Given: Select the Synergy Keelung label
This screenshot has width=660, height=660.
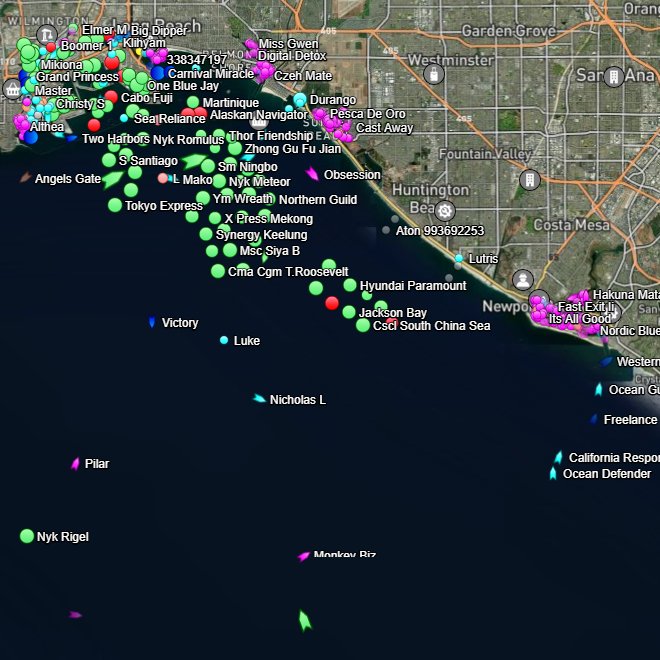Looking at the screenshot, I should 261,235.
